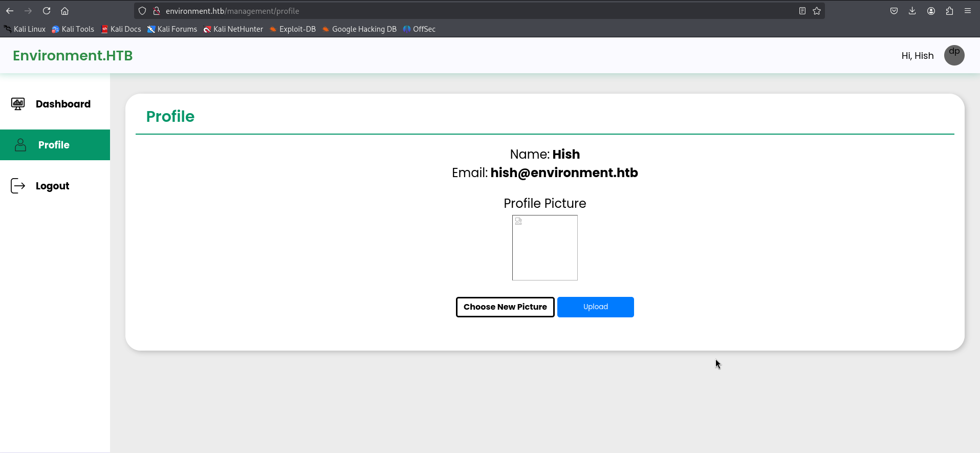Log out using the sidebar Logout
980x453 pixels.
point(52,186)
